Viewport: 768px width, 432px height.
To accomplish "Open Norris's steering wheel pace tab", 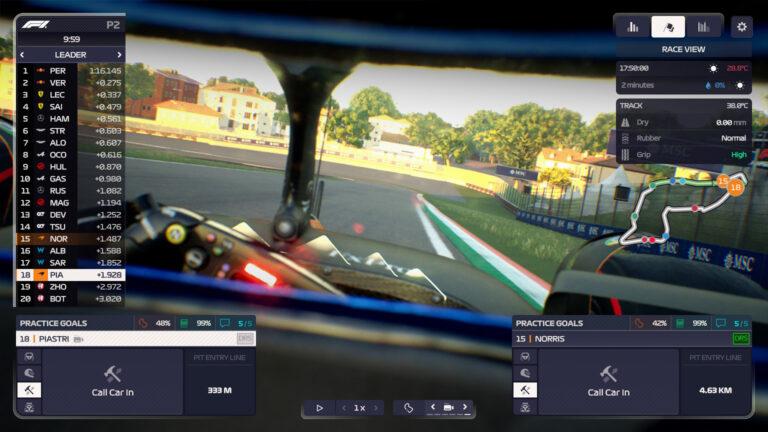I will click(x=525, y=357).
